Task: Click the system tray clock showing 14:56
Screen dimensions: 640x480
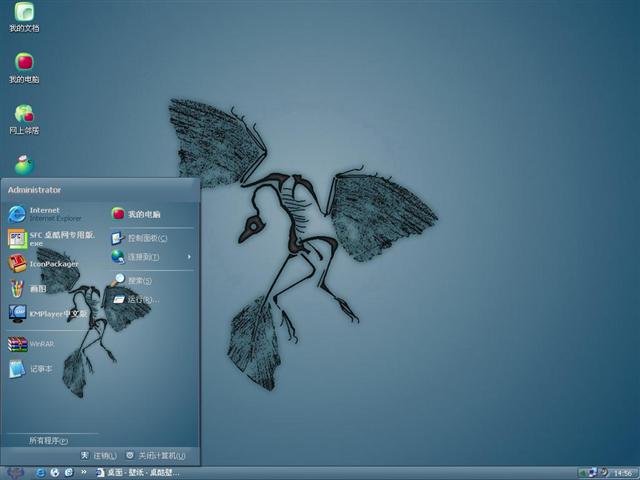Action: [622, 472]
